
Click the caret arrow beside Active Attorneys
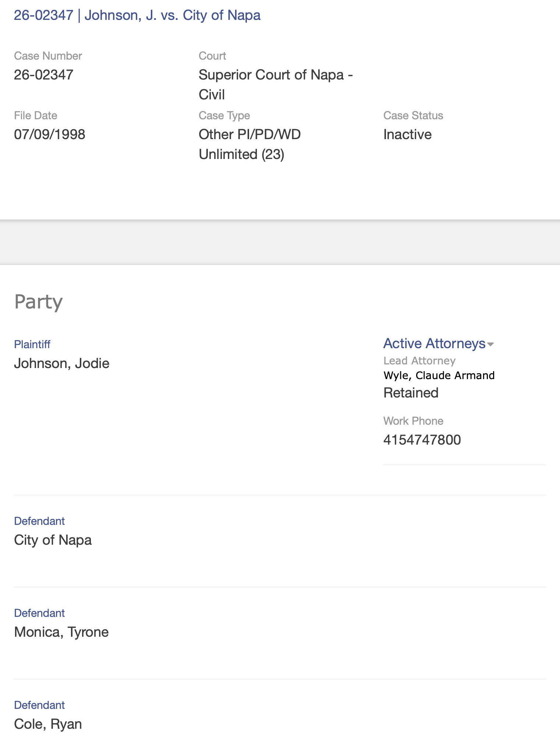tap(490, 344)
